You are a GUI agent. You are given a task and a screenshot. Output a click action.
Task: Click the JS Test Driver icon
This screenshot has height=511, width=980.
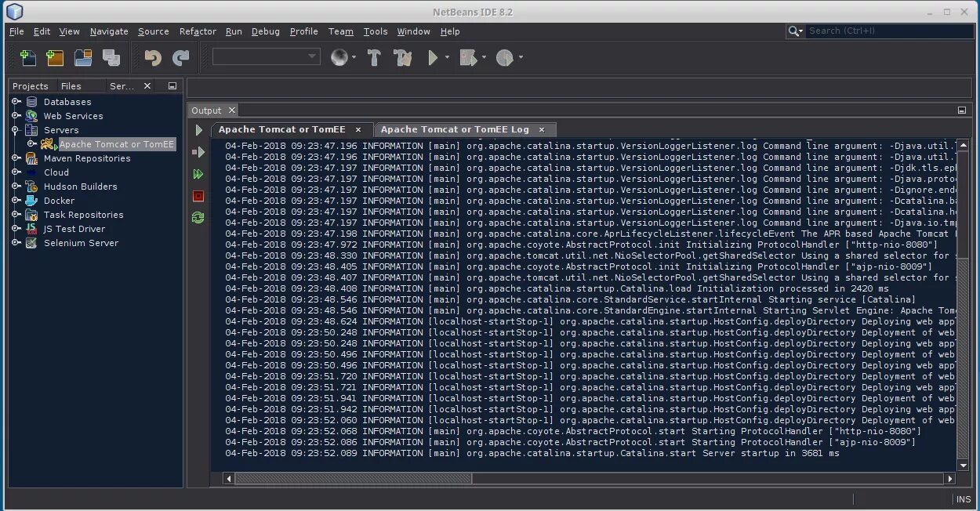[x=31, y=229]
